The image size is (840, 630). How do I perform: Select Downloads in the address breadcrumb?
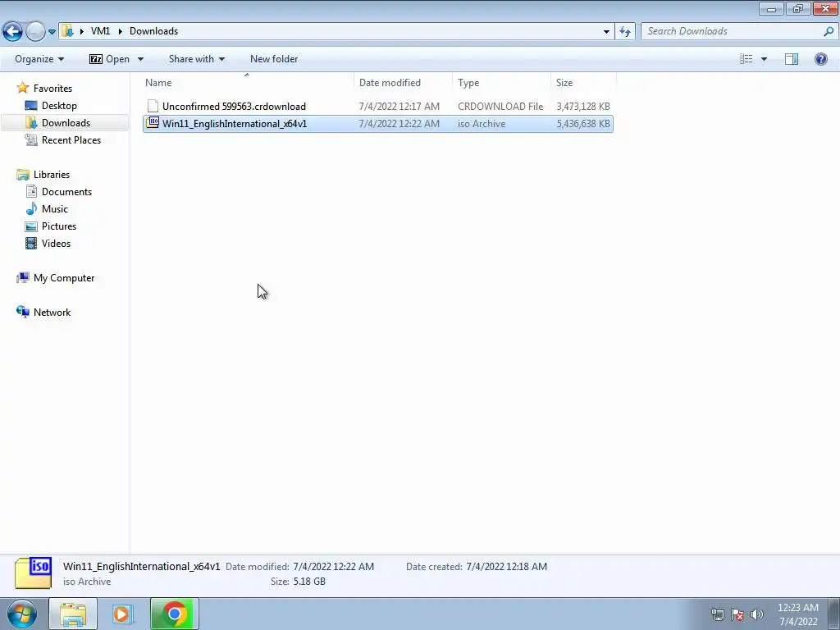(x=153, y=31)
